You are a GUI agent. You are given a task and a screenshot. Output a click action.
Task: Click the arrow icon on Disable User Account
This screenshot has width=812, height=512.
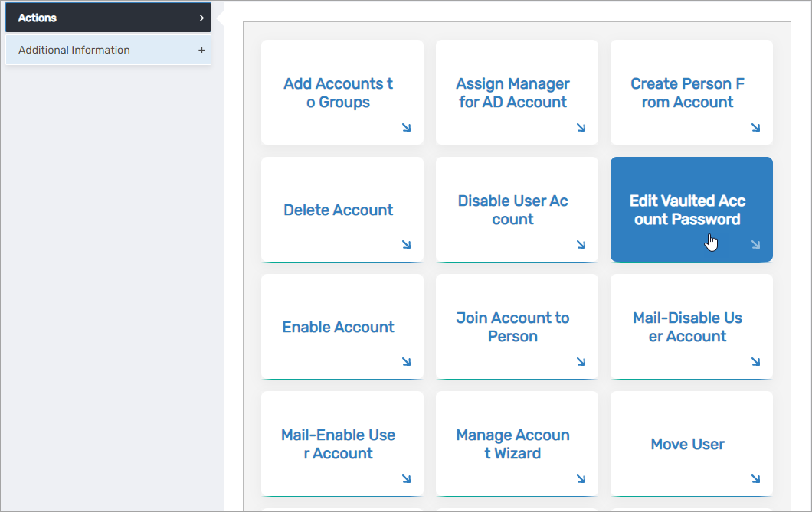pyautogui.click(x=581, y=246)
